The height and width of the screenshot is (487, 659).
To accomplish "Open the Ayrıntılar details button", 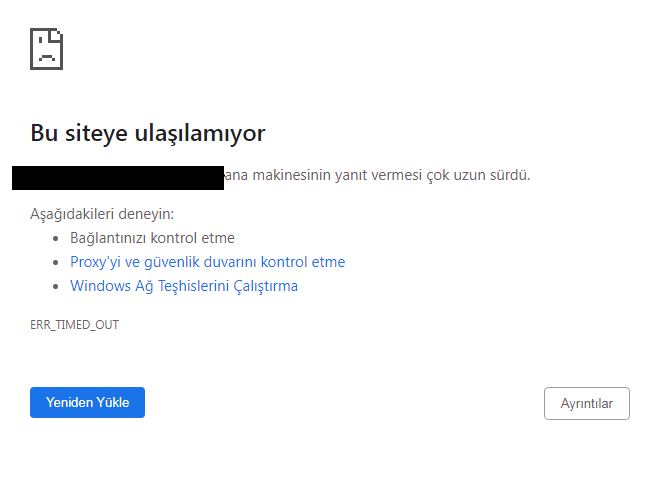I will point(586,403).
